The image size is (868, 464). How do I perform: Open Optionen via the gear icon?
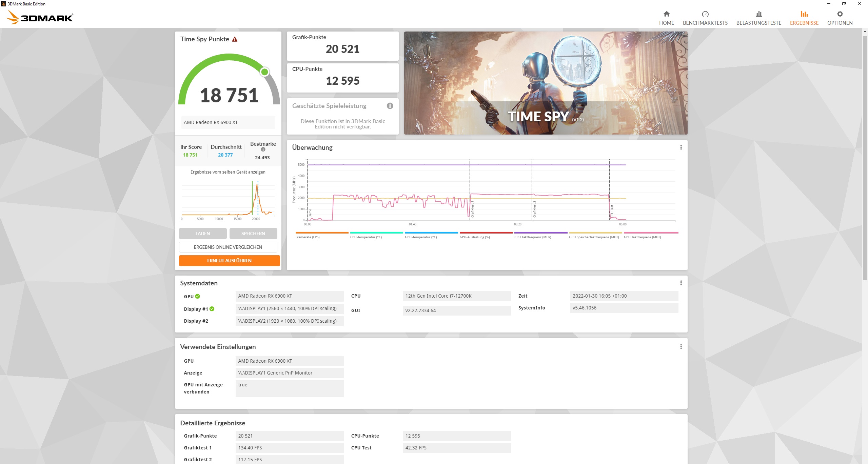pyautogui.click(x=840, y=14)
